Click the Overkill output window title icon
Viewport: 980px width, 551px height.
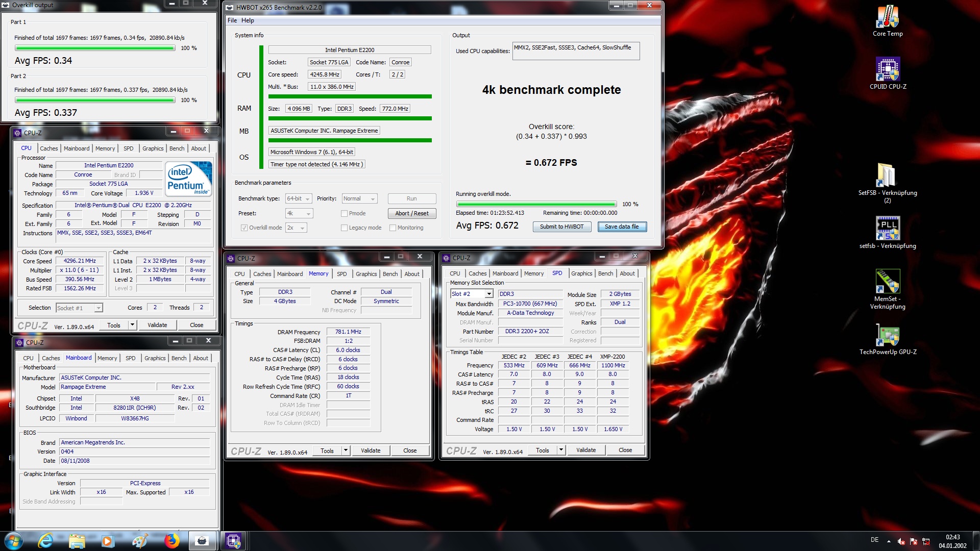(x=6, y=5)
